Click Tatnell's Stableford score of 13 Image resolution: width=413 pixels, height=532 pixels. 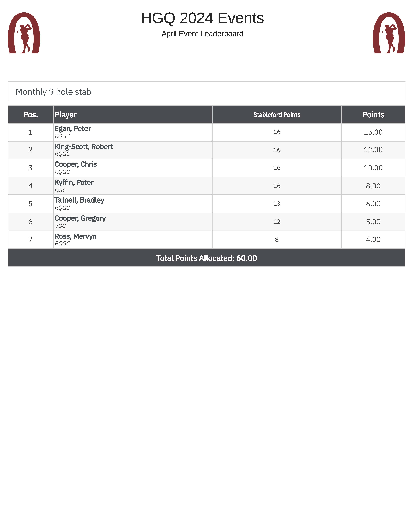(276, 204)
